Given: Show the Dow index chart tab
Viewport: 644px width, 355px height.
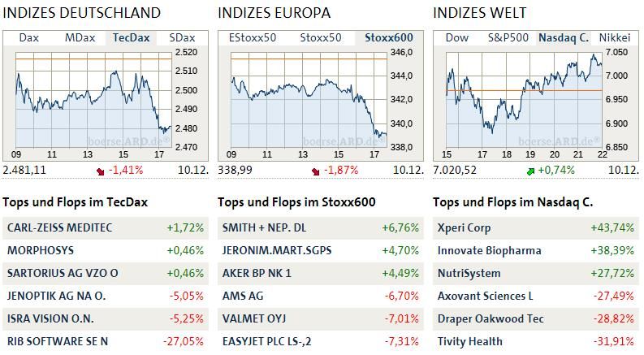Looking at the screenshot, I should coord(456,37).
